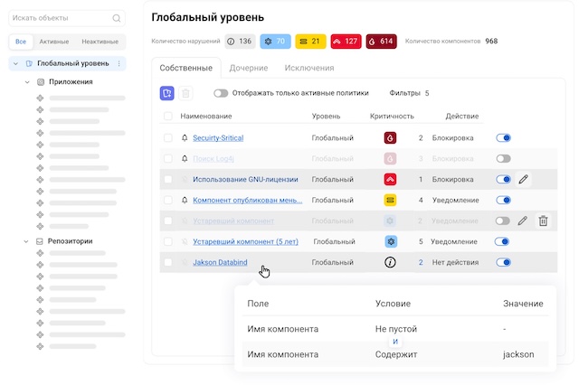Enable the Поиск Log4j policy switch

point(503,158)
